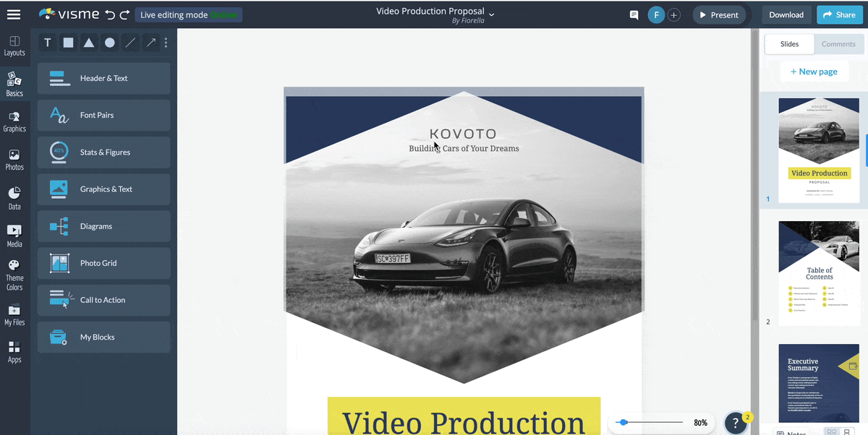The height and width of the screenshot is (435, 868).
Task: Expand the shapes overflow menu
Action: 166,43
